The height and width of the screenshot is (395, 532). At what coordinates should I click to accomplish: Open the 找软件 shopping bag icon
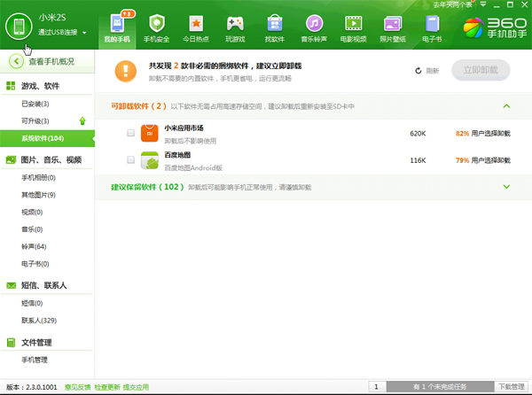[x=274, y=23]
